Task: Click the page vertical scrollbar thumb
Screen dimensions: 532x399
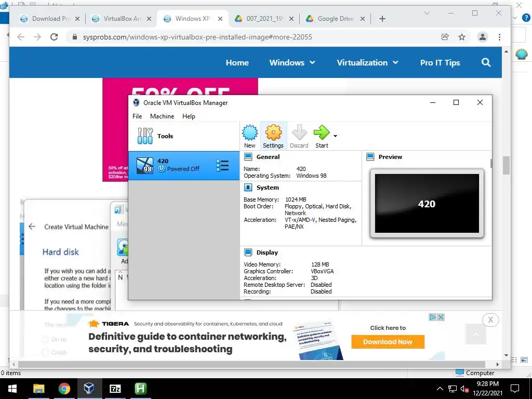Action: pyautogui.click(x=506, y=165)
